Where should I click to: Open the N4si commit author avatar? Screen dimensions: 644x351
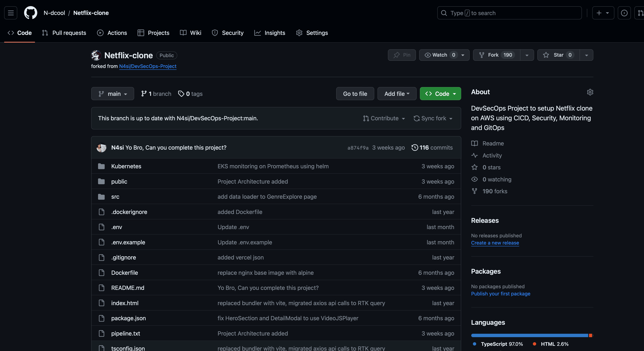(x=101, y=147)
